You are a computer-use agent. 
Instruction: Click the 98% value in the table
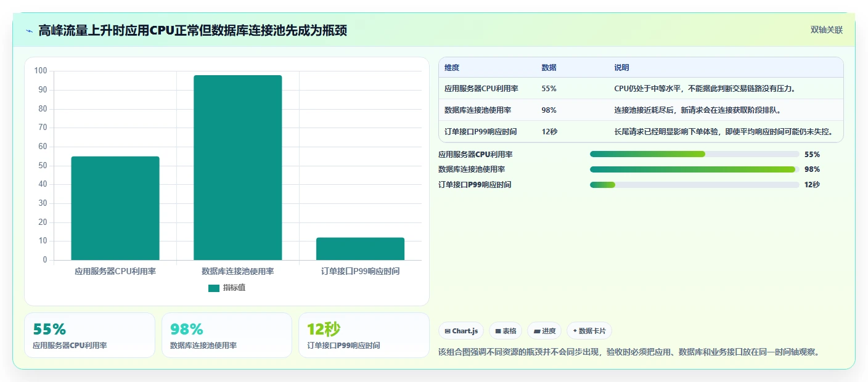click(x=549, y=110)
